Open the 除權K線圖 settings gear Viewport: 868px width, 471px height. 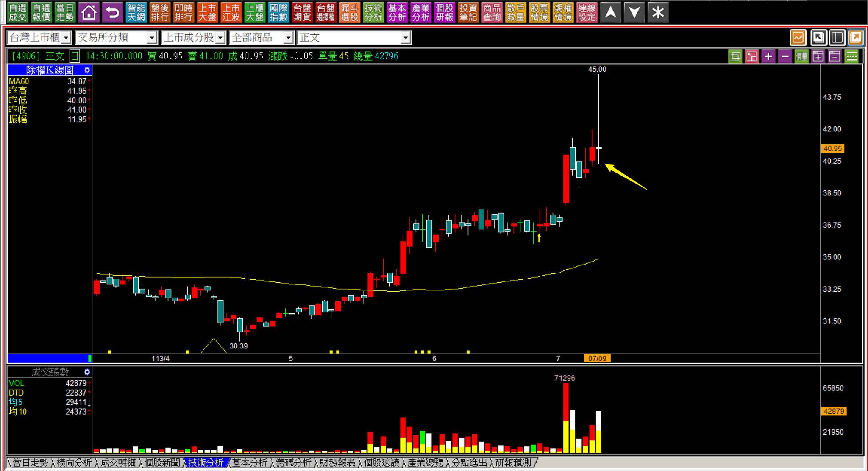pos(87,70)
